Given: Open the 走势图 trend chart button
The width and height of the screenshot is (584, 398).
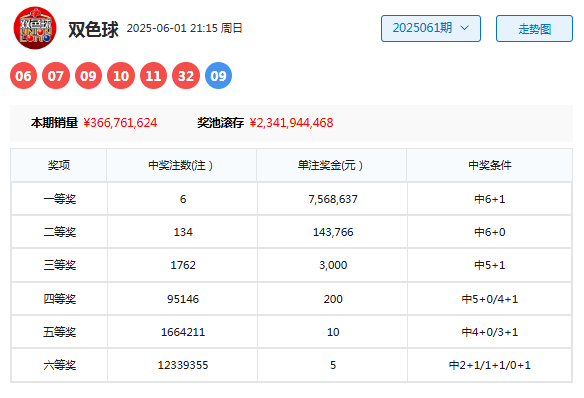Looking at the screenshot, I should pos(534,28).
